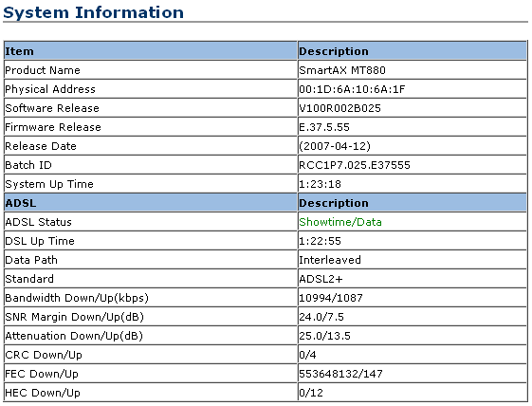
Task: Click the HEC Down/Up value 0/12
Action: pos(311,393)
